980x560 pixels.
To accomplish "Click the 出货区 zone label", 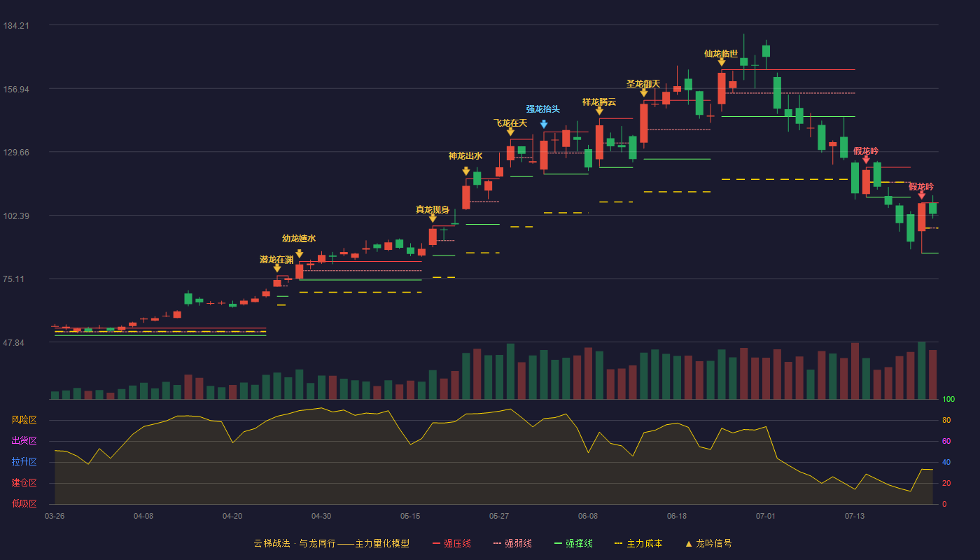I will tap(24, 441).
